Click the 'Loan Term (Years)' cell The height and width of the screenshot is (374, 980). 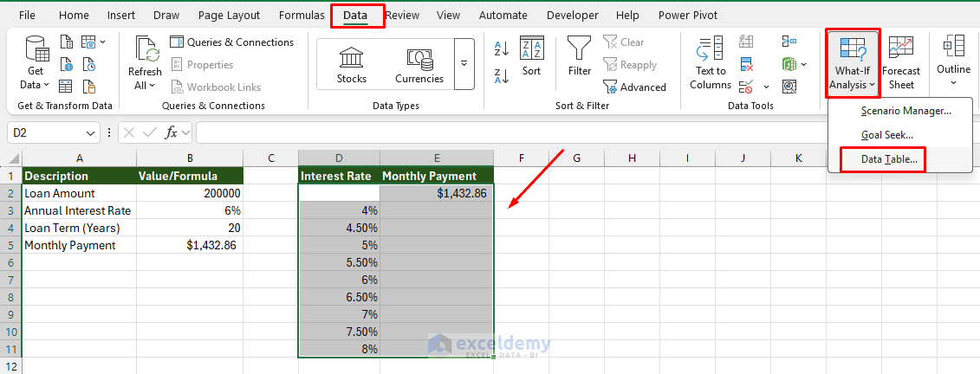pos(80,228)
